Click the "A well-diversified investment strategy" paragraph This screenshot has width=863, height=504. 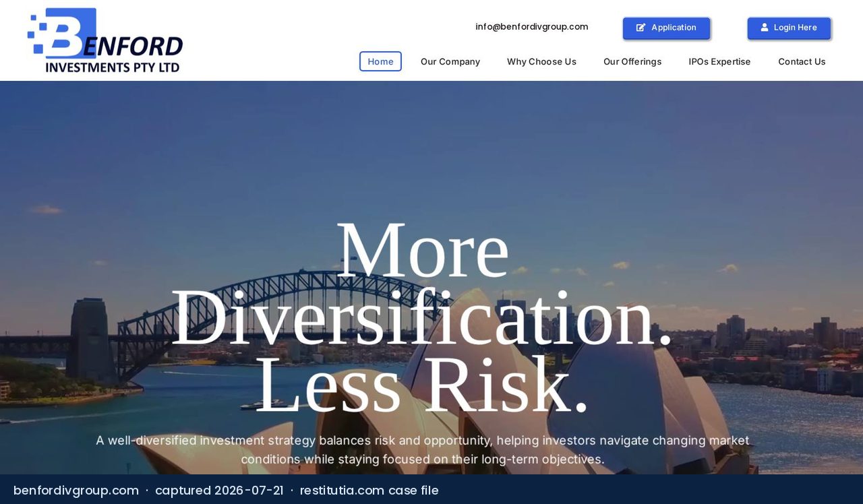[x=423, y=450]
